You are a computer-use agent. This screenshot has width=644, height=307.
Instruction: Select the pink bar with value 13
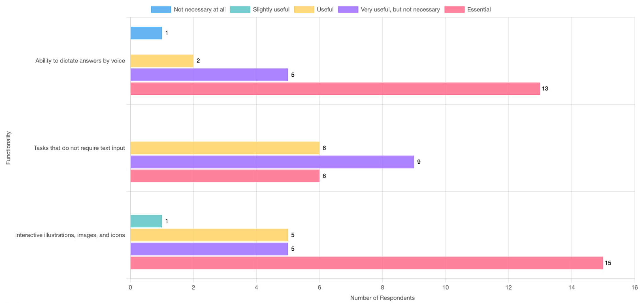(335, 89)
